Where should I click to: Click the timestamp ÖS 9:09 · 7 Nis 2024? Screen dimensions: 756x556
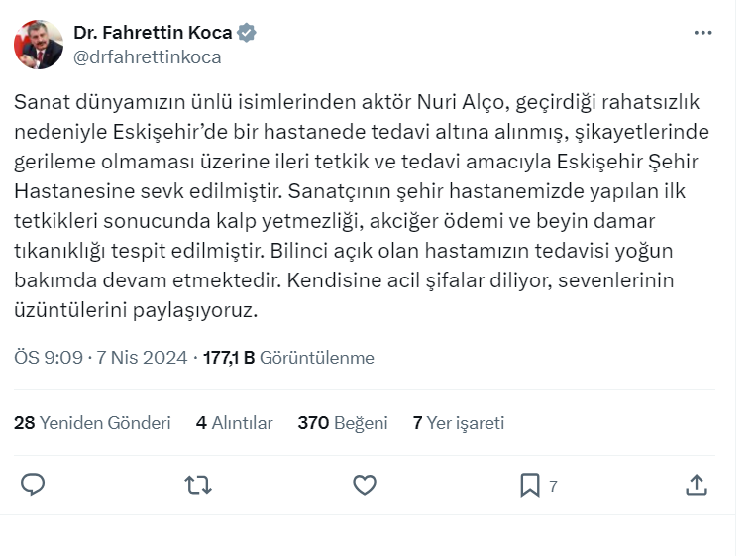click(100, 358)
